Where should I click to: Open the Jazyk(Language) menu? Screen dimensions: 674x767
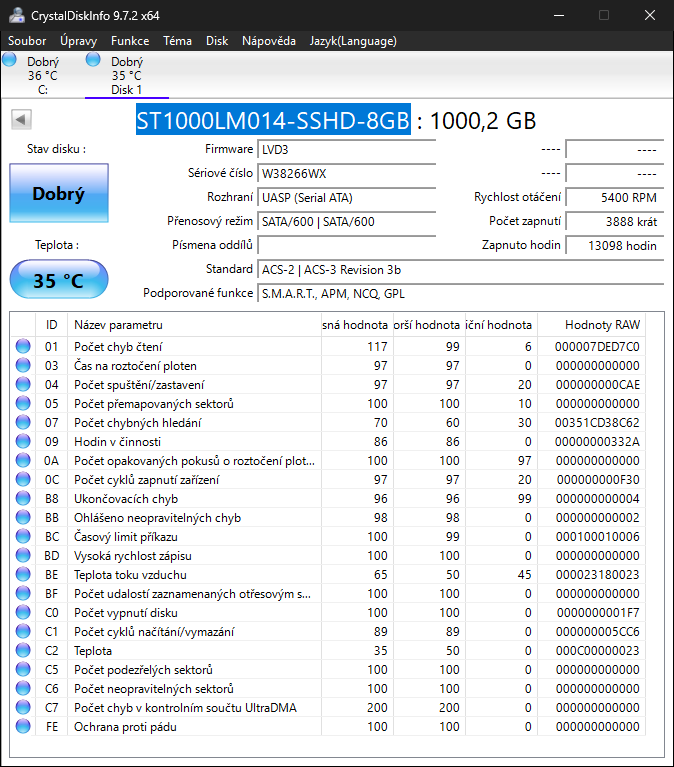point(353,41)
